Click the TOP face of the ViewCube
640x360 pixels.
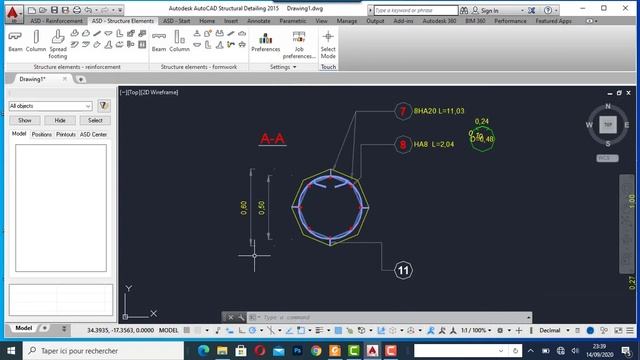[608, 124]
